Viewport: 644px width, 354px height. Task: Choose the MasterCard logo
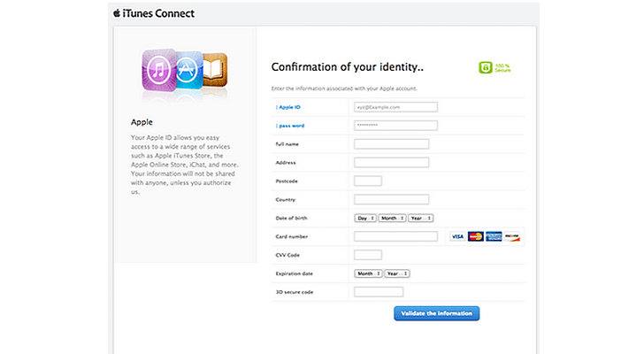click(476, 236)
